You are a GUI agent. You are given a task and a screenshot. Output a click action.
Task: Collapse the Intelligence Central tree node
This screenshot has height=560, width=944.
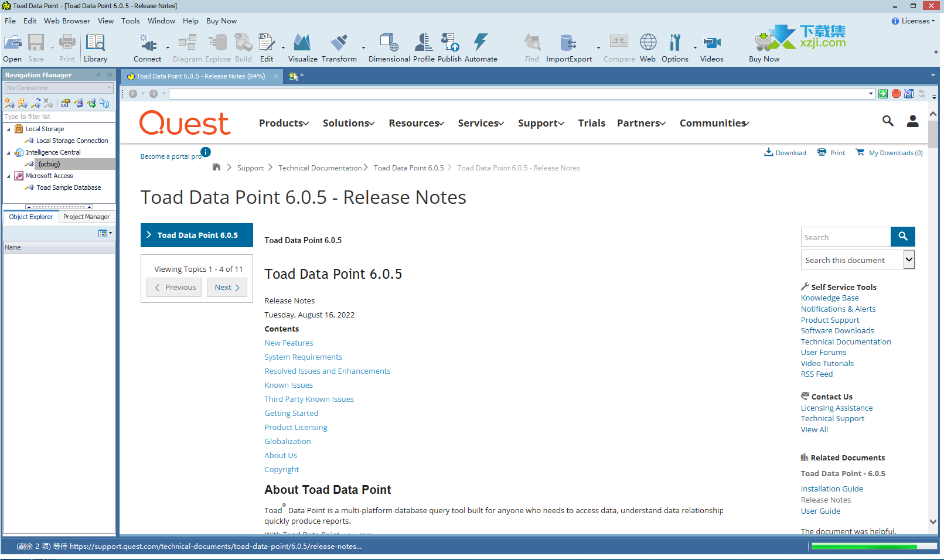[8, 152]
